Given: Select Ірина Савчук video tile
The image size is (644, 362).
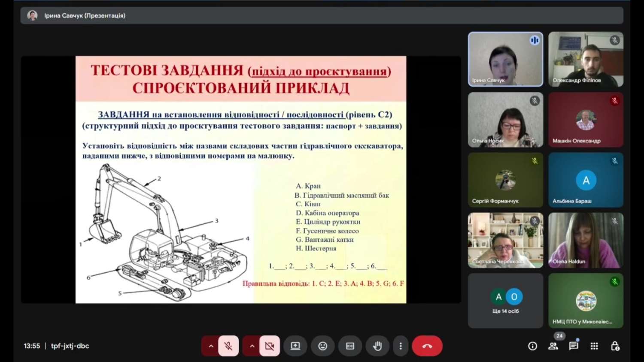Looking at the screenshot, I should pos(505,59).
